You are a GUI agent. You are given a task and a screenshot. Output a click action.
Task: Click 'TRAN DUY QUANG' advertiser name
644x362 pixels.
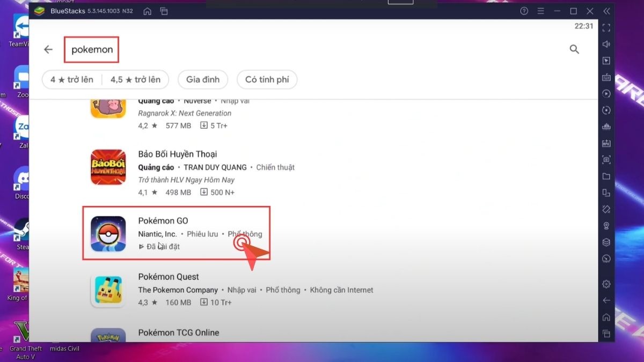tap(215, 167)
